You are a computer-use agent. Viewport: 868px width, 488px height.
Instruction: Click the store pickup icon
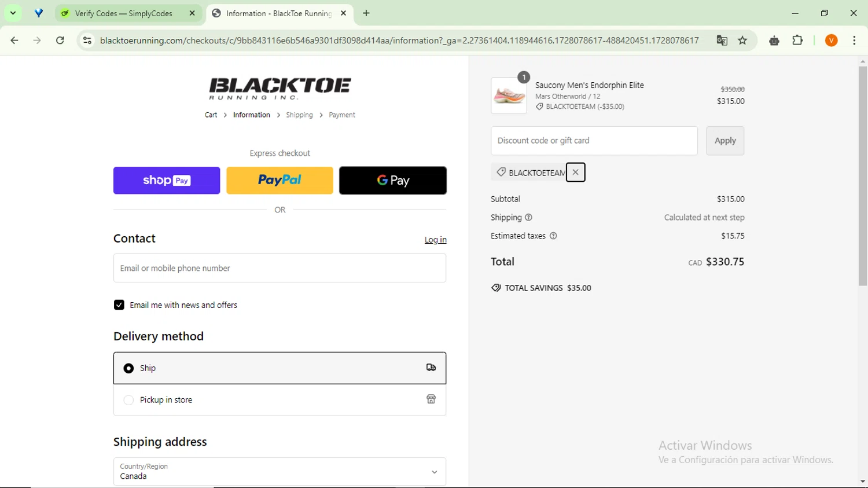click(431, 399)
